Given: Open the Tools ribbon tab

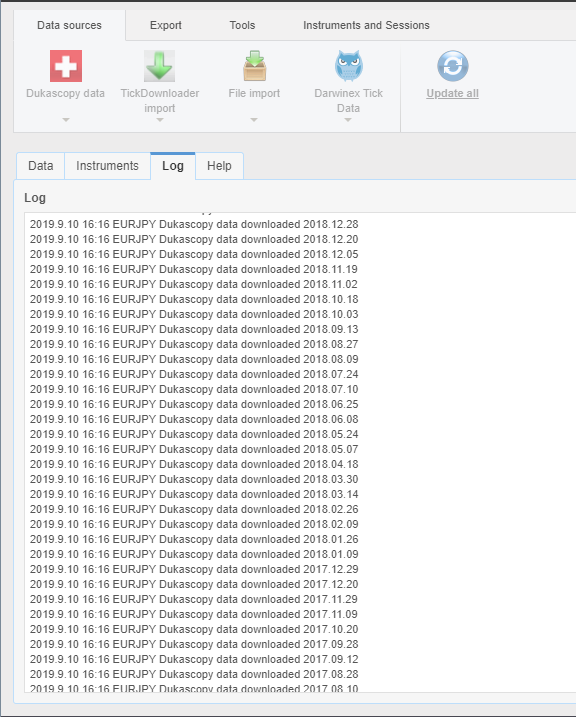Looking at the screenshot, I should [x=242, y=25].
